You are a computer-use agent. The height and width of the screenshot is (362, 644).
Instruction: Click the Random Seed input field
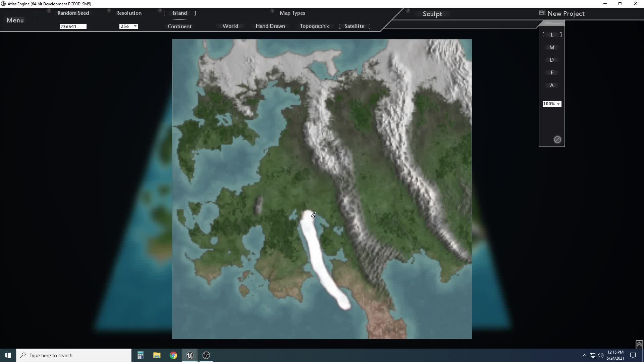coord(73,26)
